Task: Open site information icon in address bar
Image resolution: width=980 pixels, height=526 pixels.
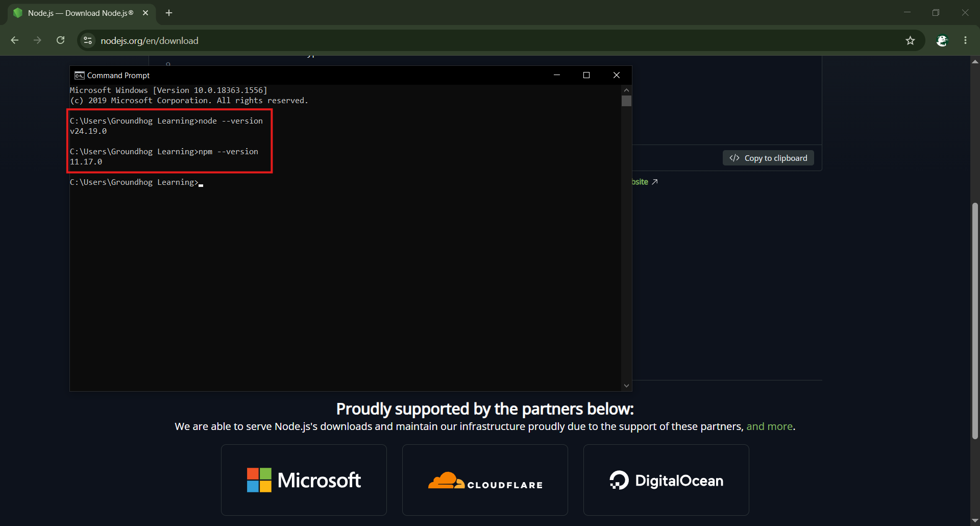Action: (x=88, y=40)
